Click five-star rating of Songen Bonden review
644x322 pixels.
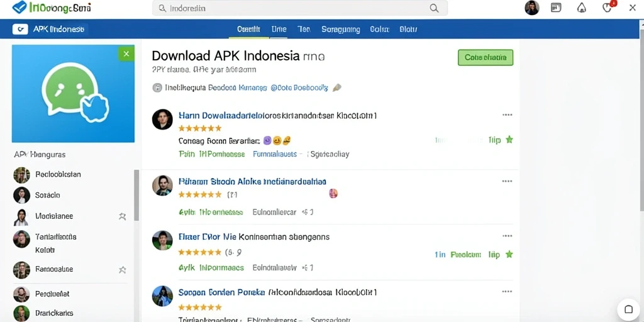(x=200, y=307)
